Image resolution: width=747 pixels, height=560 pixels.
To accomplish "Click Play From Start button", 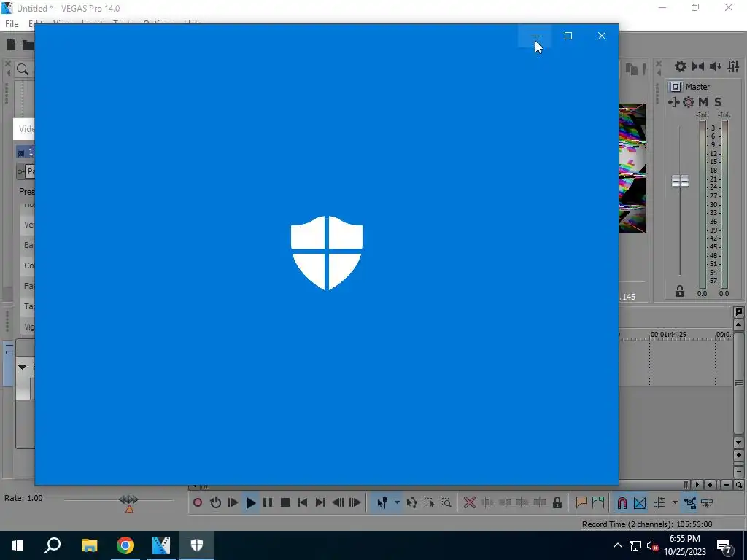I will [x=233, y=502].
